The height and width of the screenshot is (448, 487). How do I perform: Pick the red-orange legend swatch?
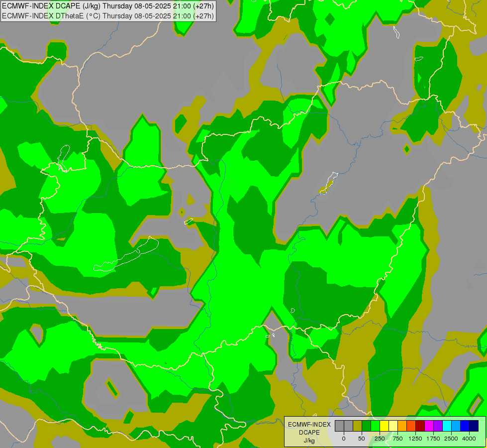point(411,426)
